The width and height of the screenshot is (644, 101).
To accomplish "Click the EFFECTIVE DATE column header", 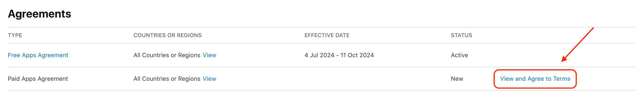I will pos(327,35).
